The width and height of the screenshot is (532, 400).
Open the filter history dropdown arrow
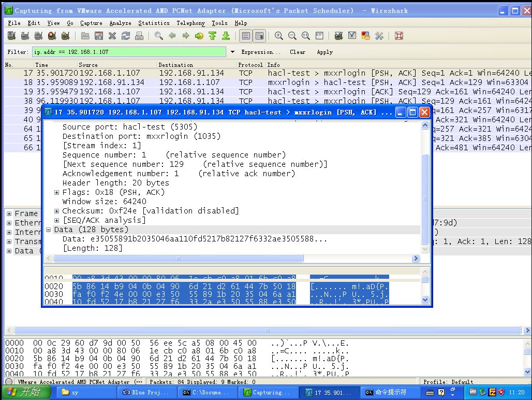coord(232,52)
